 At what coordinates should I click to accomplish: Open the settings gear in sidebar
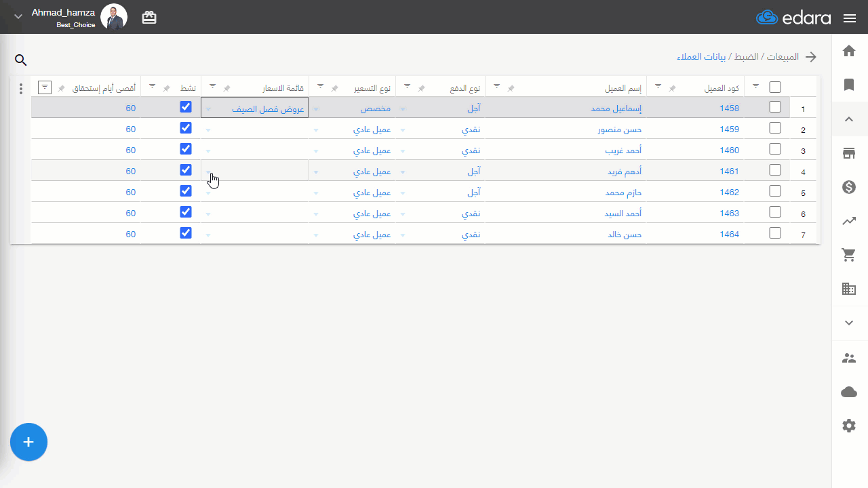pyautogui.click(x=849, y=426)
